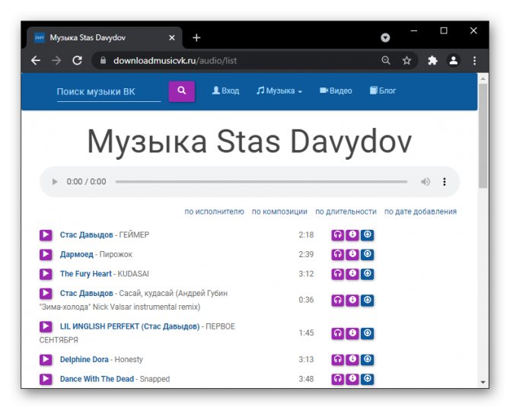Reload the current page
Image resolution: width=510 pixels, height=420 pixels.
click(77, 60)
